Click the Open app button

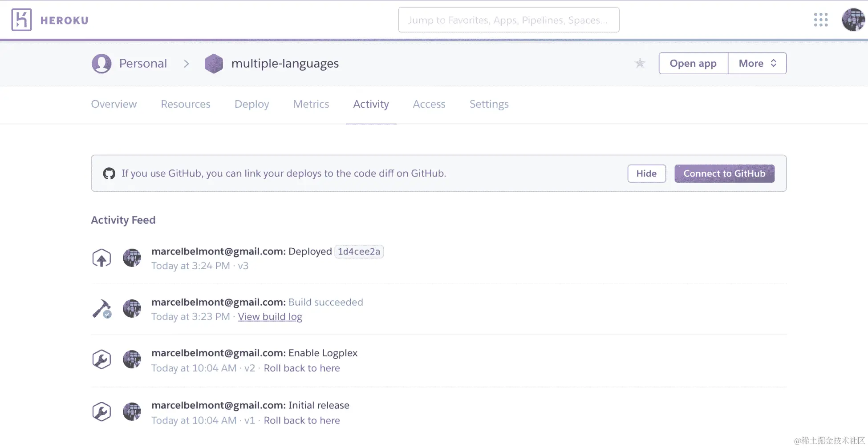tap(694, 63)
